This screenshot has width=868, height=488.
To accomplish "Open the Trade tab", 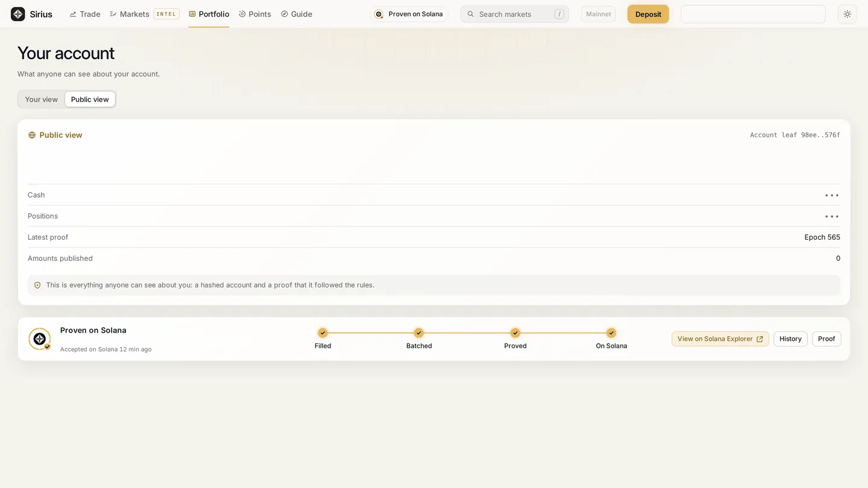I will (85, 14).
